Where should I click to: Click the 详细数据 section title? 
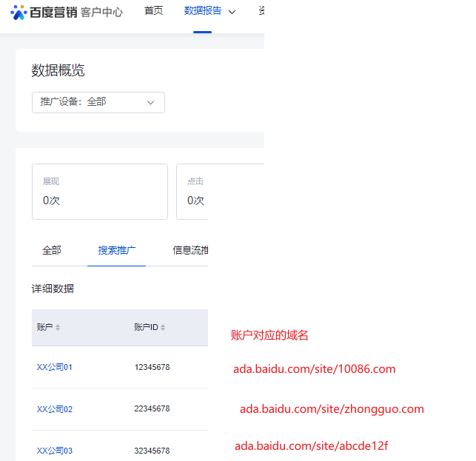click(x=53, y=289)
